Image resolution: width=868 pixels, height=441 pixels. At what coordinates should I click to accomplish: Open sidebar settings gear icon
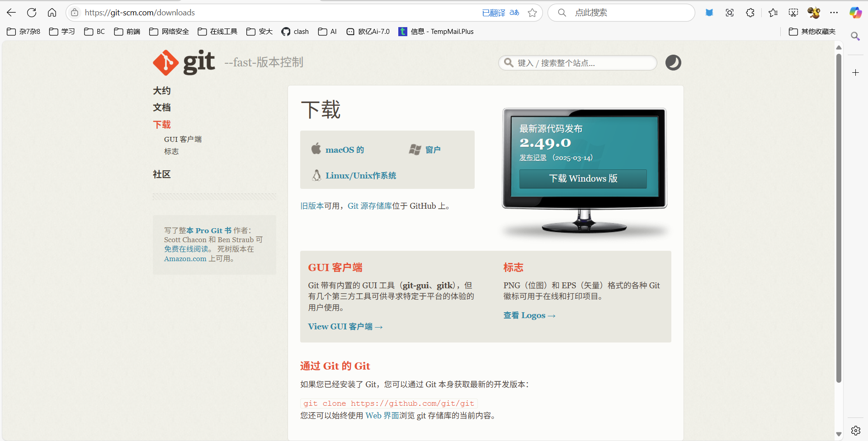pos(855,431)
